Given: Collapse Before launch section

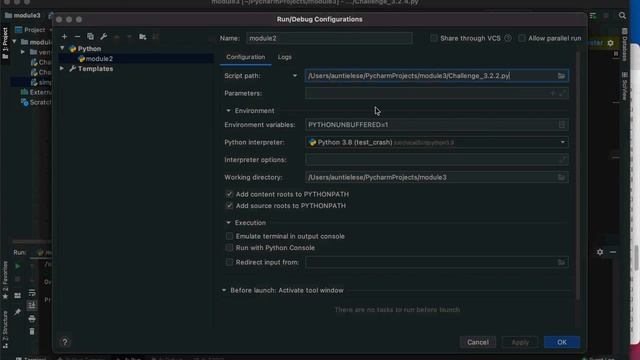Looking at the screenshot, I should coord(224,290).
